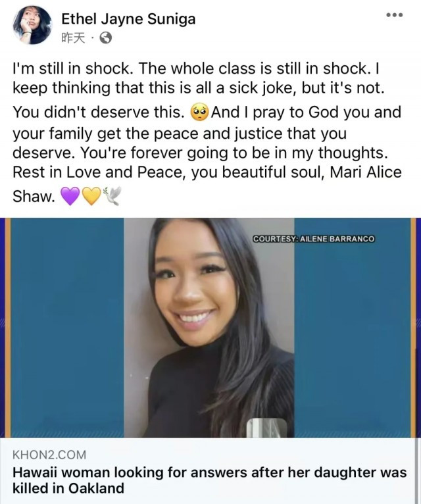Click the left blue panel of preview
This screenshot has width=421, height=504.
tap(68, 328)
